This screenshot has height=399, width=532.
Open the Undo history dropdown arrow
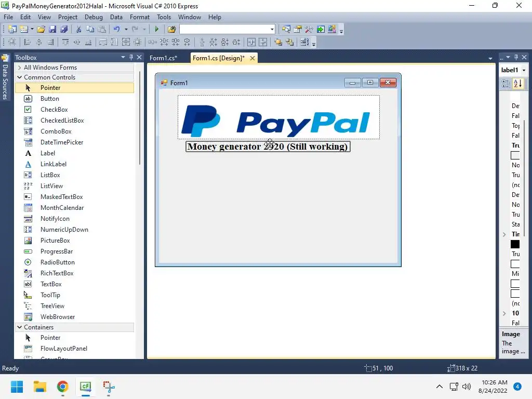point(126,29)
